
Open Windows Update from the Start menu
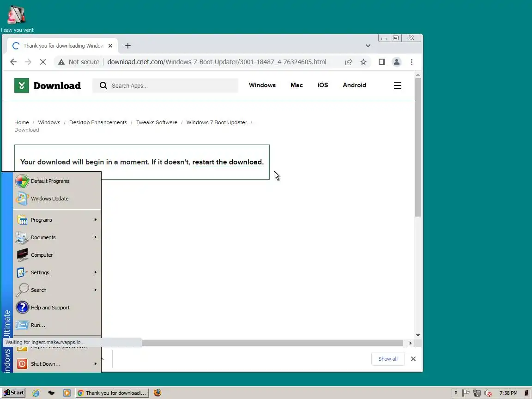click(x=57, y=199)
